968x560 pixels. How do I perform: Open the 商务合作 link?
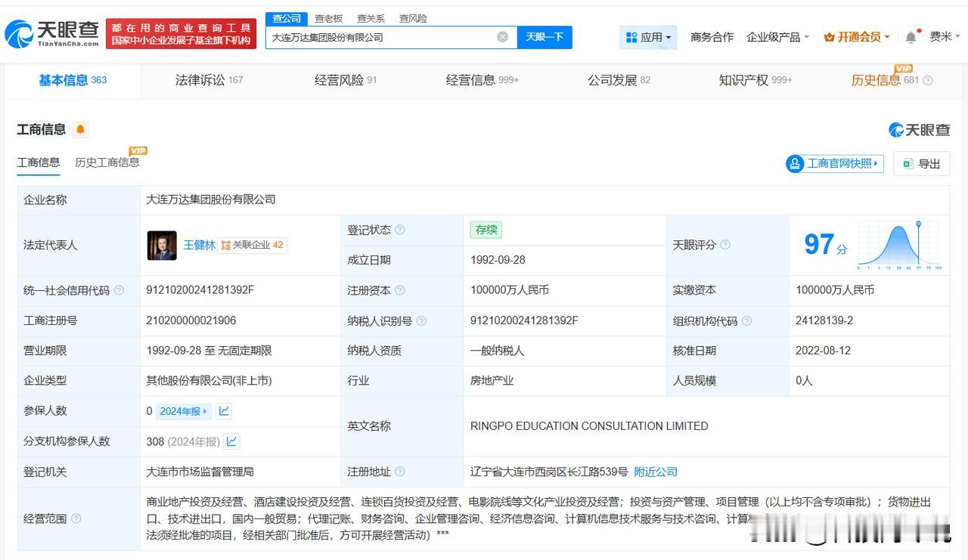point(712,37)
